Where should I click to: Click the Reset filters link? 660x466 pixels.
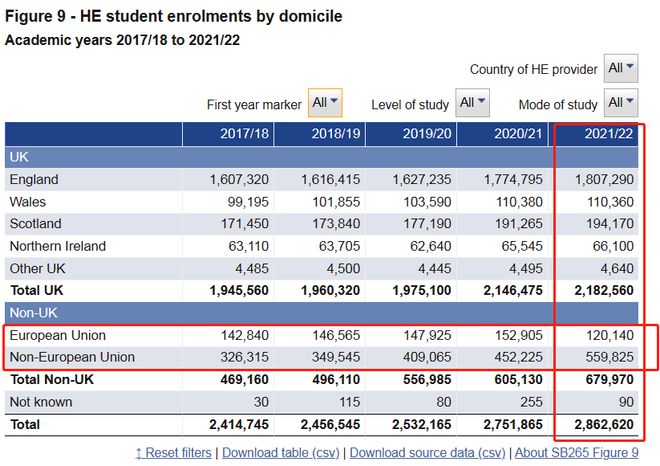pos(173,453)
